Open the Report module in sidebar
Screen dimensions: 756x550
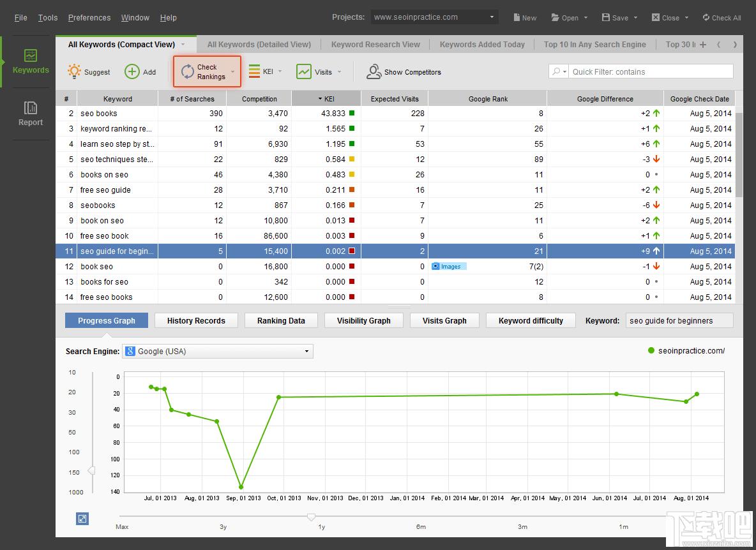click(x=31, y=114)
